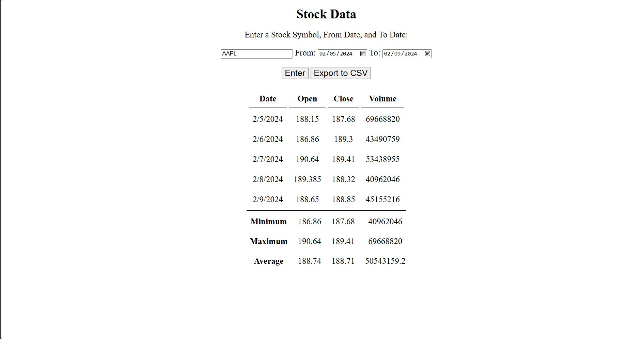Click the Volume column header
Image resolution: width=644 pixels, height=339 pixels.
coord(382,99)
